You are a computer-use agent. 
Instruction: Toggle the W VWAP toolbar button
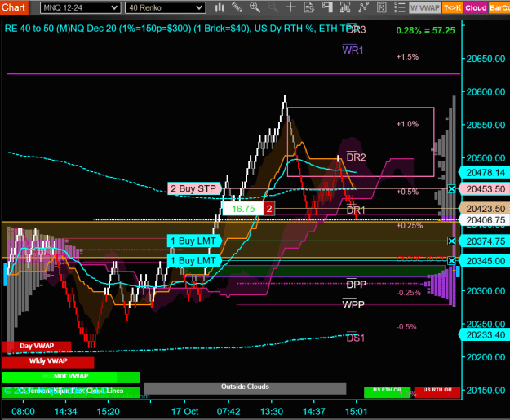coord(425,8)
